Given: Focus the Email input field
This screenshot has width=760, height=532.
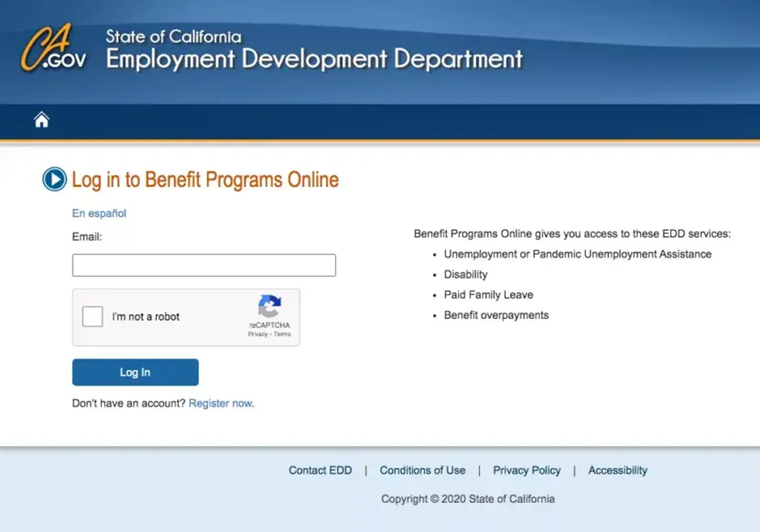Looking at the screenshot, I should click(204, 265).
